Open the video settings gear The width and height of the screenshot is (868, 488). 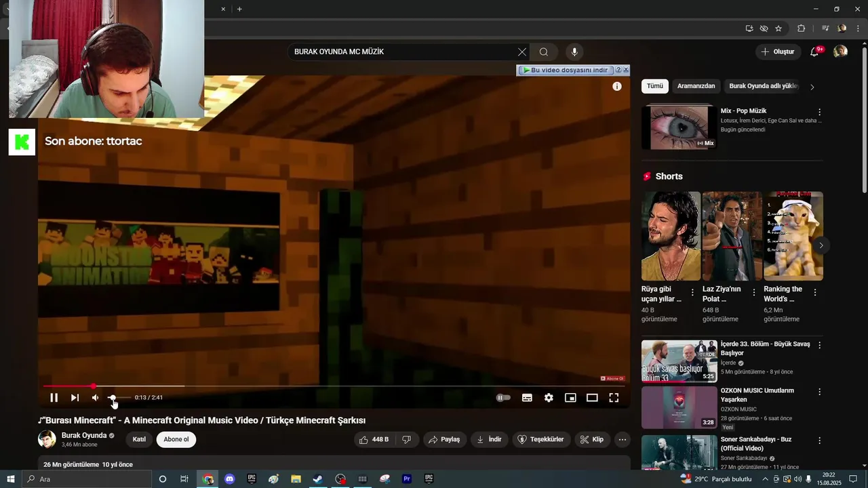click(549, 398)
